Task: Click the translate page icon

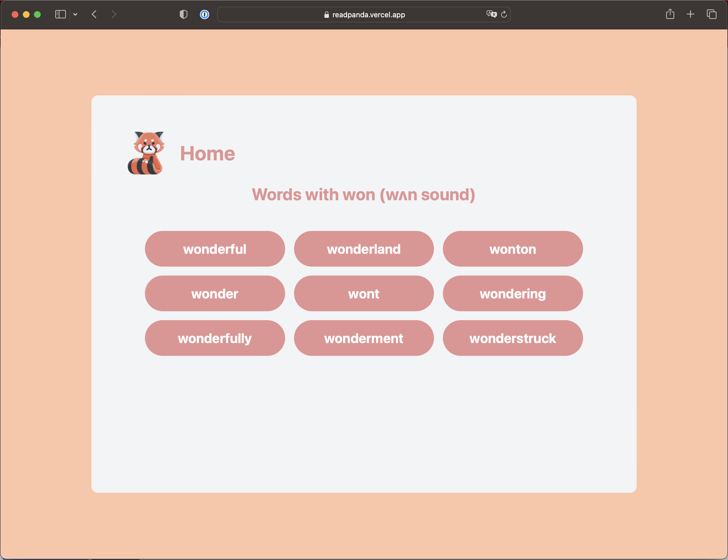Action: pyautogui.click(x=491, y=14)
